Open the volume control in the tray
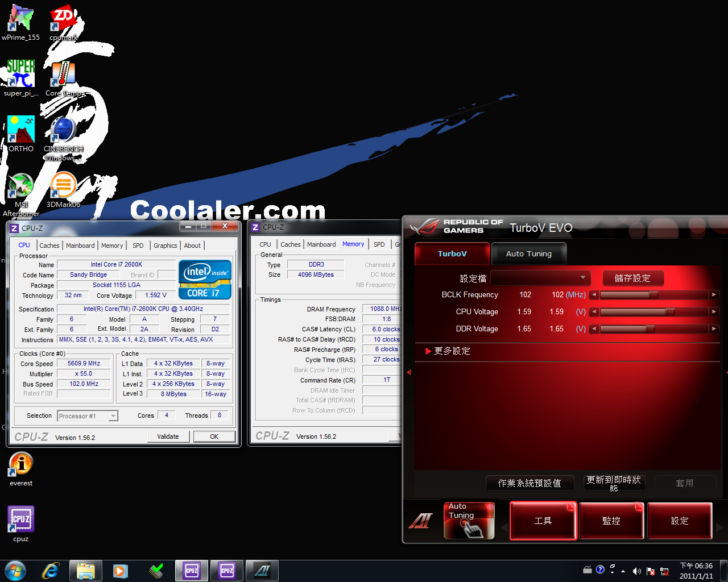Screen dimensions: 728x582 pyautogui.click(x=637, y=571)
